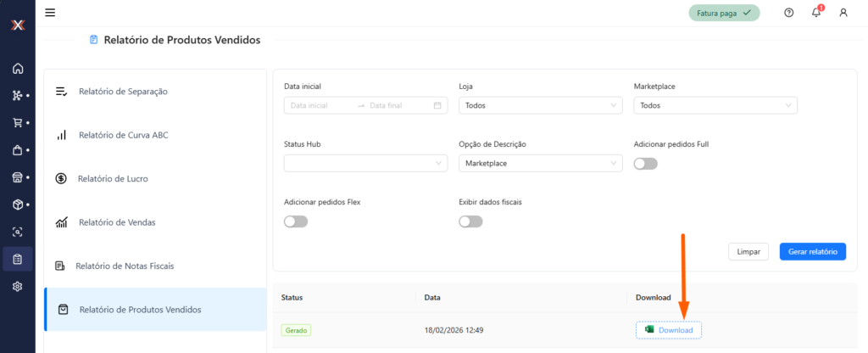Open the Marketplace filter dropdown
Image resolution: width=868 pixels, height=353 pixels.
click(x=715, y=105)
